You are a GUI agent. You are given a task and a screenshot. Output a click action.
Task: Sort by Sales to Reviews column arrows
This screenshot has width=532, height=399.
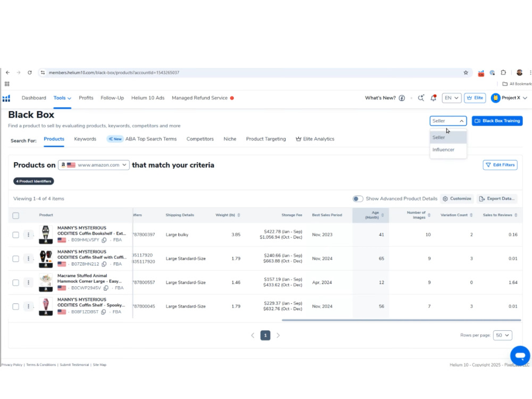point(516,215)
